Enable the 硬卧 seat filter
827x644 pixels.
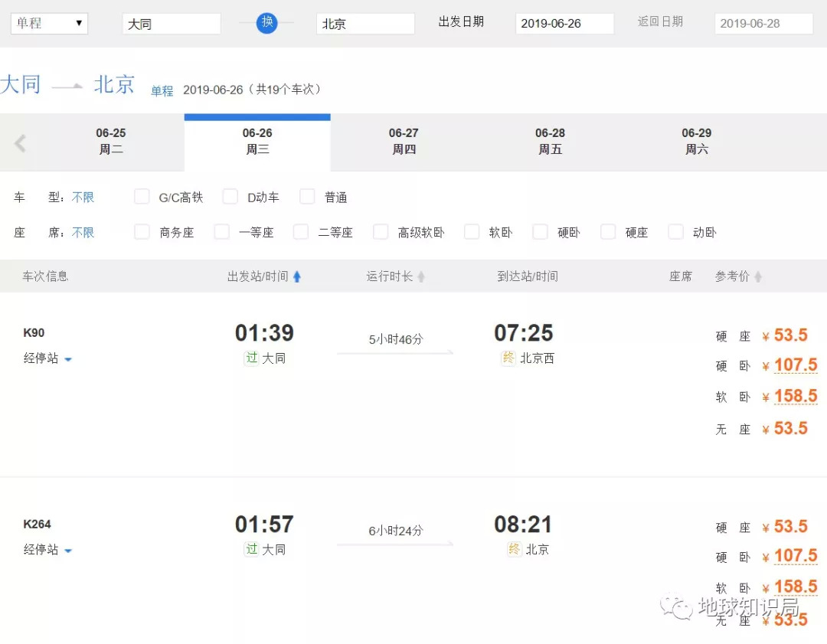point(540,231)
